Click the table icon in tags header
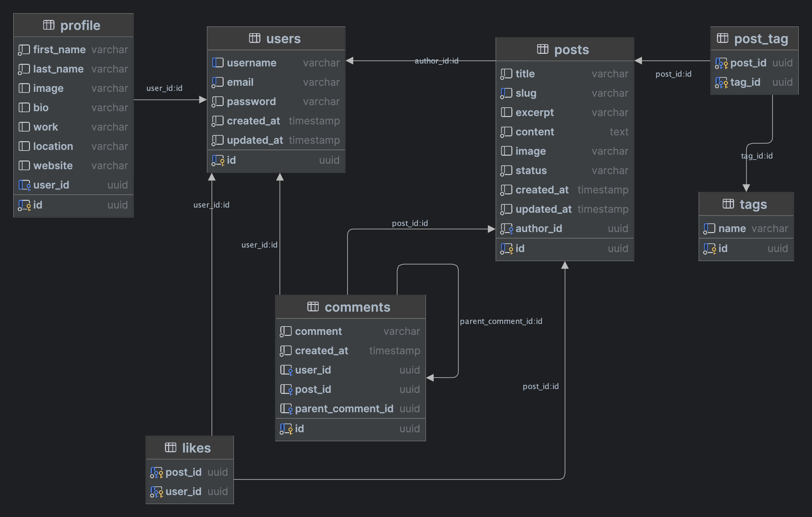The height and width of the screenshot is (517, 812). click(x=728, y=204)
